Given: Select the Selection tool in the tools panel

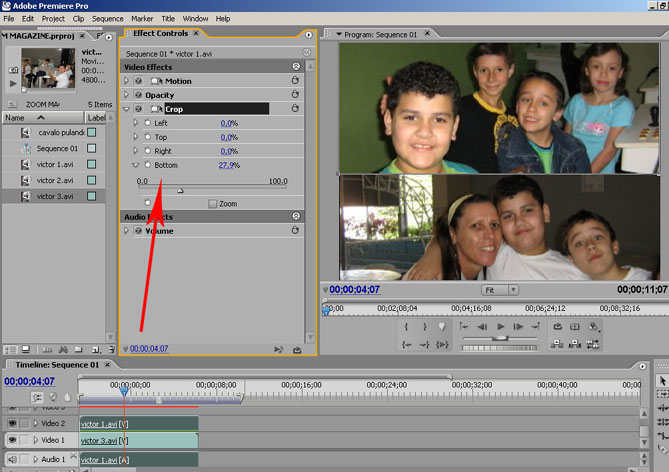Looking at the screenshot, I should click(x=661, y=381).
